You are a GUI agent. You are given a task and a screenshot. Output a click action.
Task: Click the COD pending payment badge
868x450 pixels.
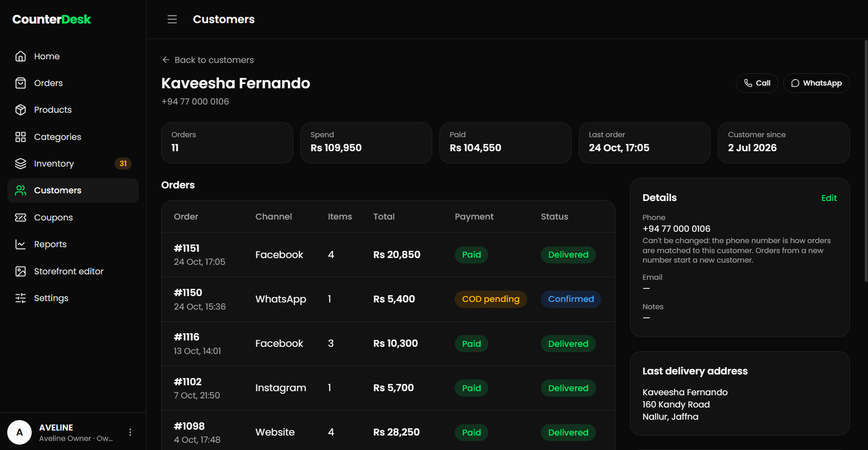pyautogui.click(x=491, y=299)
